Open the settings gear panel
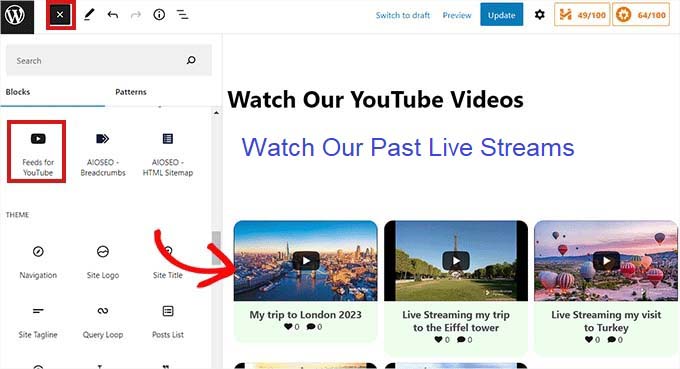The image size is (680, 369). click(x=539, y=15)
